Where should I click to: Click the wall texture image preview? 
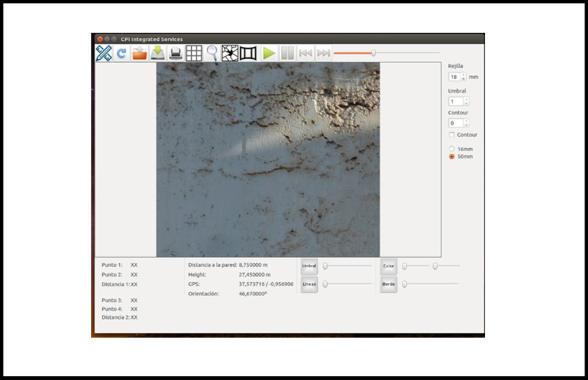coord(268,160)
